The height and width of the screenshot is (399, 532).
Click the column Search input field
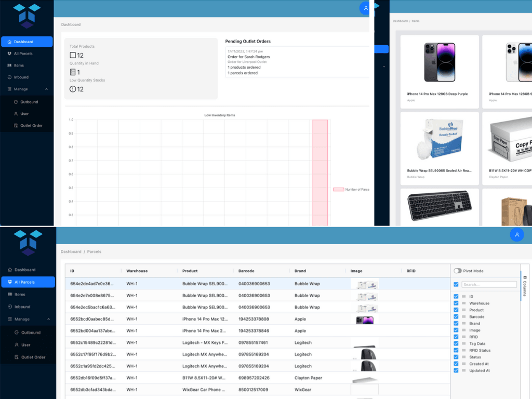click(489, 285)
